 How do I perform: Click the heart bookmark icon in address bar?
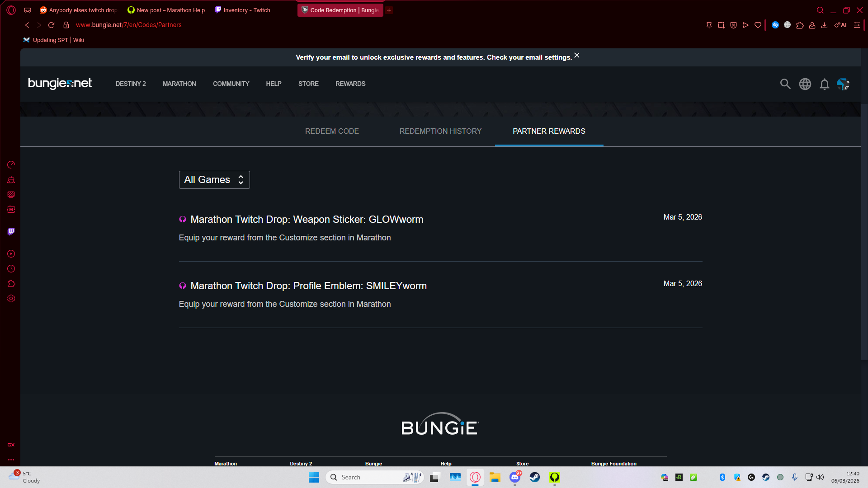(758, 25)
